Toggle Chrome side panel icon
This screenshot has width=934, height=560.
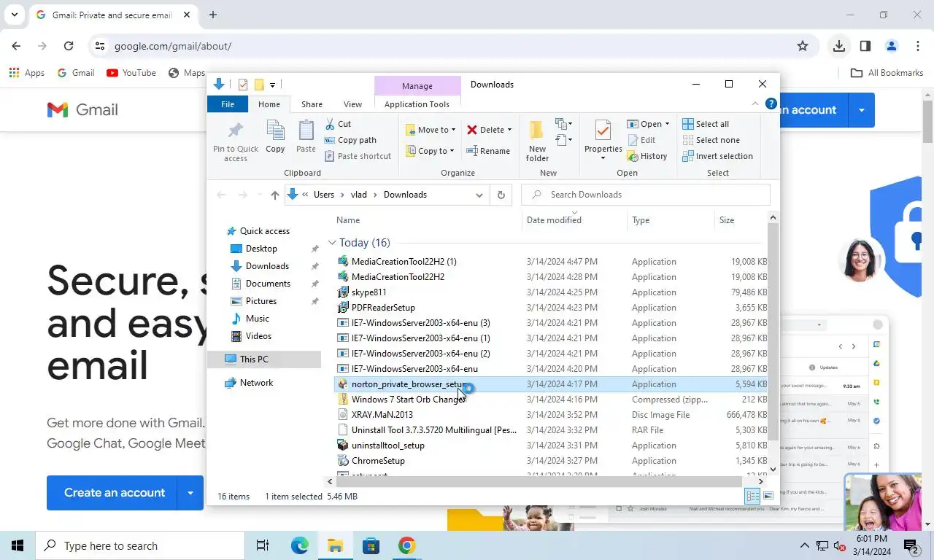(x=865, y=46)
